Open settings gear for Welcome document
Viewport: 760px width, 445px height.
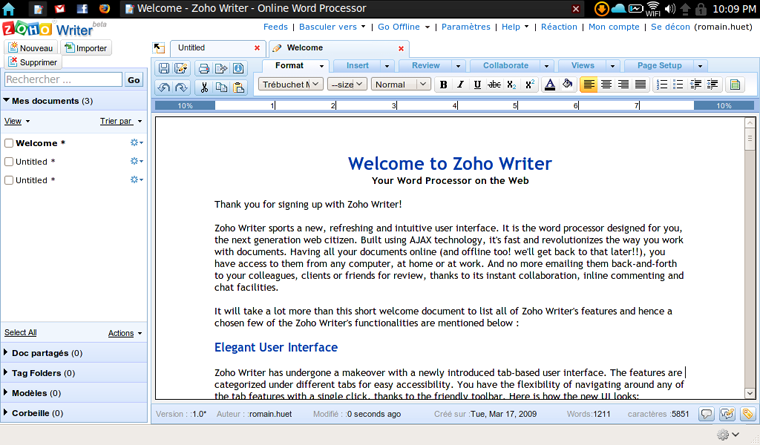pyautogui.click(x=136, y=143)
